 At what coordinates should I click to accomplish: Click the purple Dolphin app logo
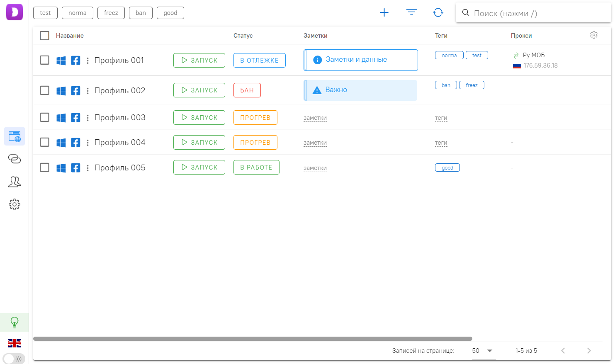(15, 12)
